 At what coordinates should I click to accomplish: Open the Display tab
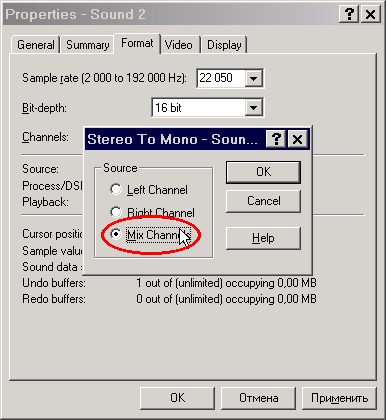click(x=224, y=45)
